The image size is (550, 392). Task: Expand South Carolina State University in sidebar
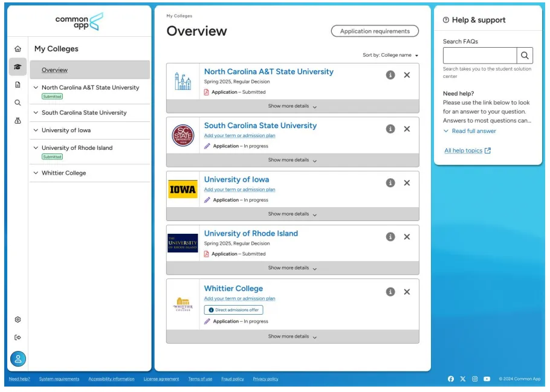pos(36,112)
